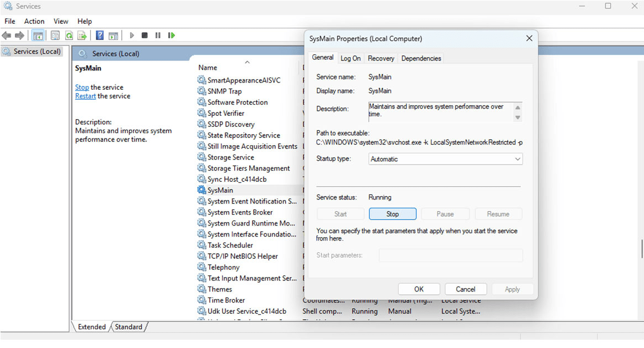Click the gear icon beside Spot Verifier
644x348 pixels.
(x=202, y=113)
